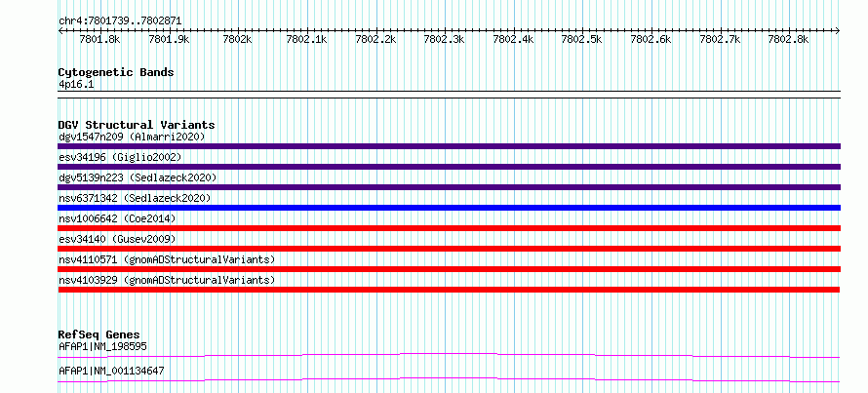Select variant label esv34196 (Giglio2002)

click(120, 157)
